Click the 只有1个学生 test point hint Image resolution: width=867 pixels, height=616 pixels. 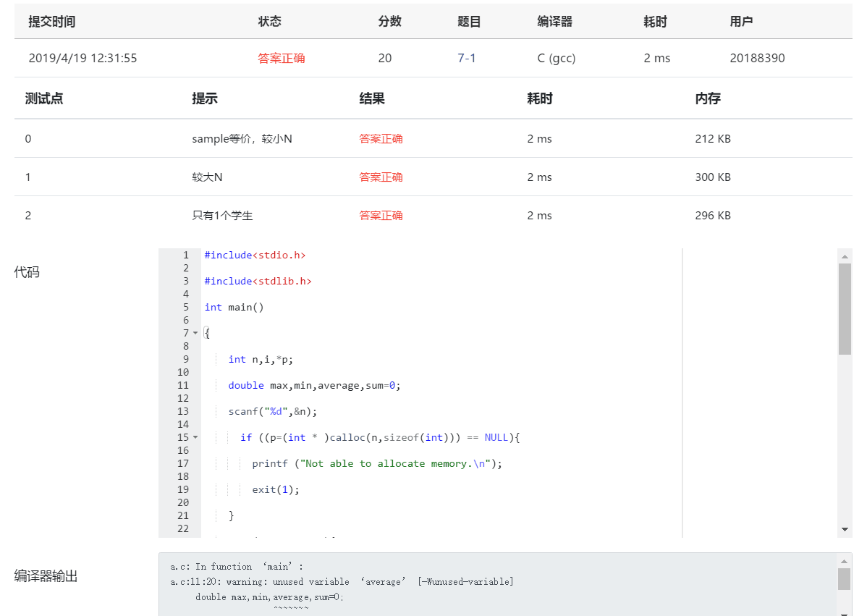[222, 215]
